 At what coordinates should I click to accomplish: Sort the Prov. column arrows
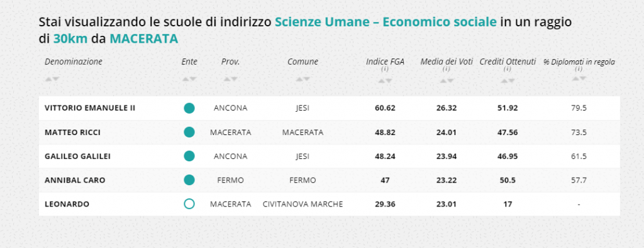click(x=230, y=79)
